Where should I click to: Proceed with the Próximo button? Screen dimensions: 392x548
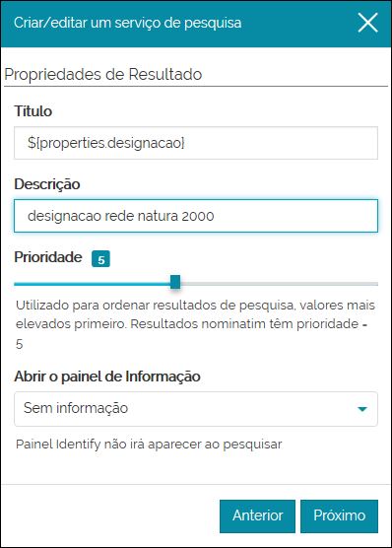click(x=339, y=516)
